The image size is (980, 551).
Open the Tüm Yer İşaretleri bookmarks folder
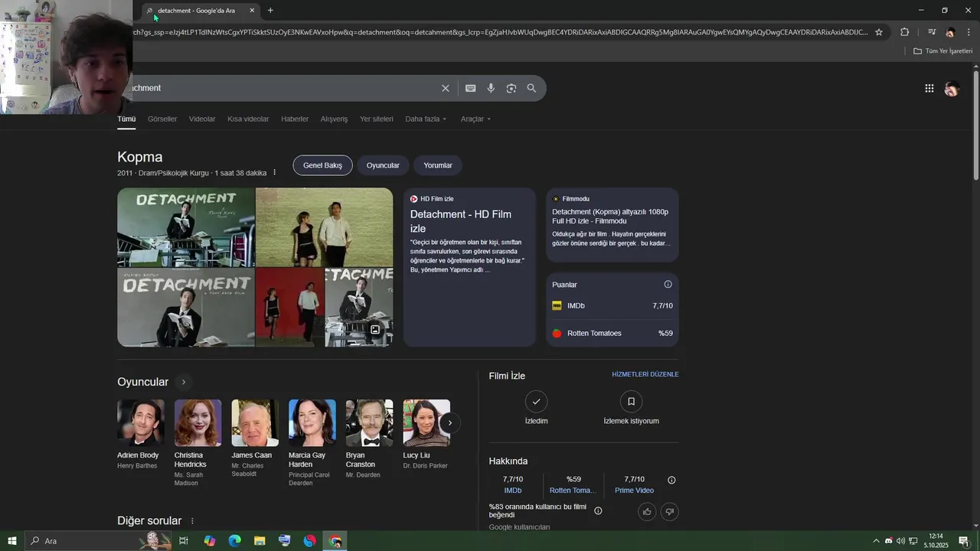942,51
